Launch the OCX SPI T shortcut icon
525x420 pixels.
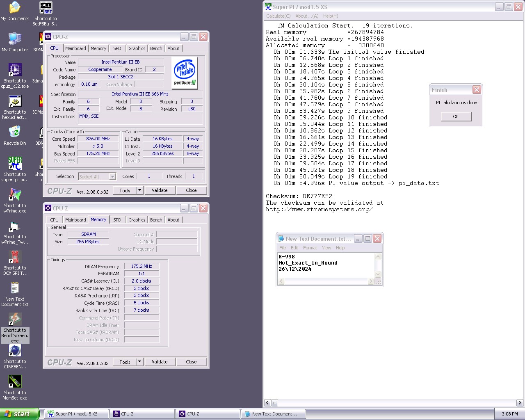[15, 263]
